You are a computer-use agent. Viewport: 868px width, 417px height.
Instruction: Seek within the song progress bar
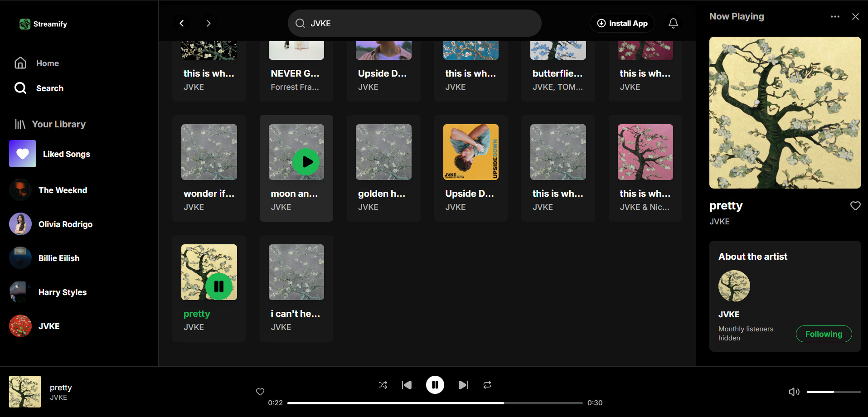pyautogui.click(x=435, y=402)
